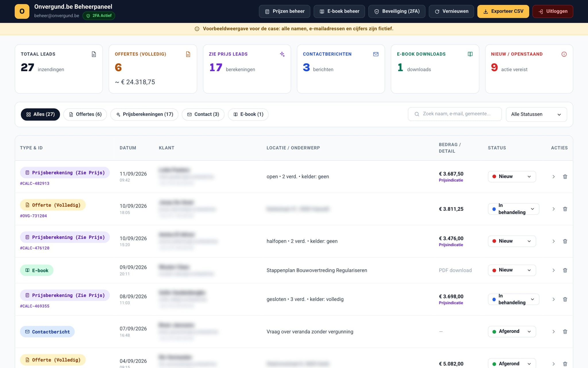Delete the #CALC-482913 row via trash icon
The width and height of the screenshot is (588, 368).
(x=565, y=177)
